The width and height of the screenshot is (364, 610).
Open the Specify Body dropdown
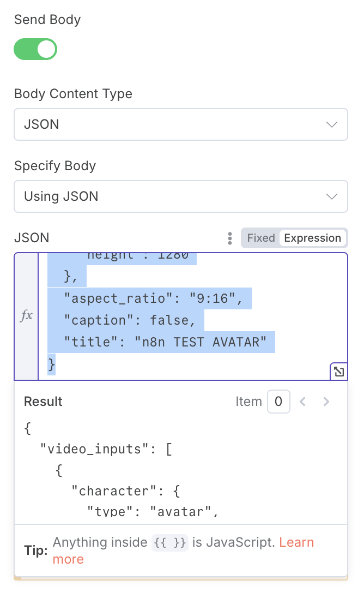coord(181,196)
